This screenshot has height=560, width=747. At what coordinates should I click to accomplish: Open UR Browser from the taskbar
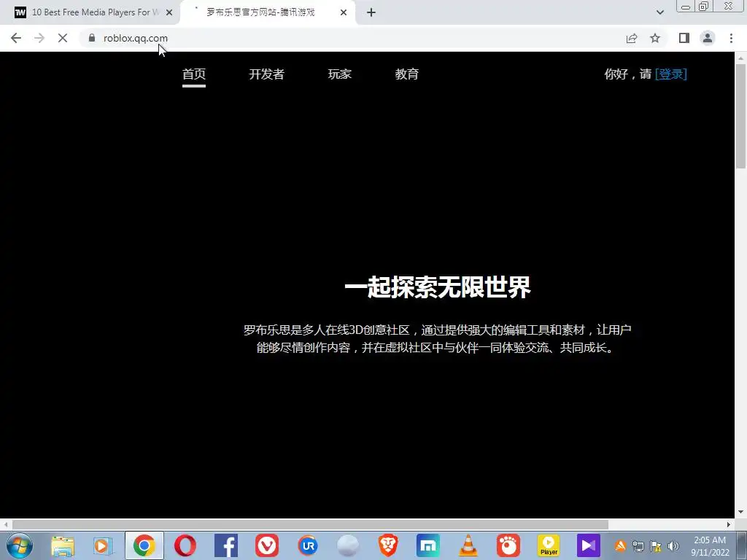click(308, 545)
